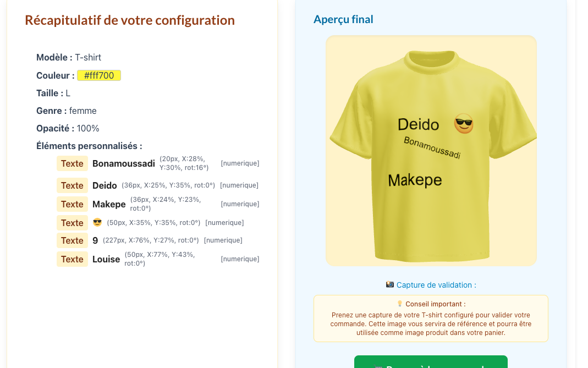Click the Récapitulatif de votre configuration heading

point(130,20)
